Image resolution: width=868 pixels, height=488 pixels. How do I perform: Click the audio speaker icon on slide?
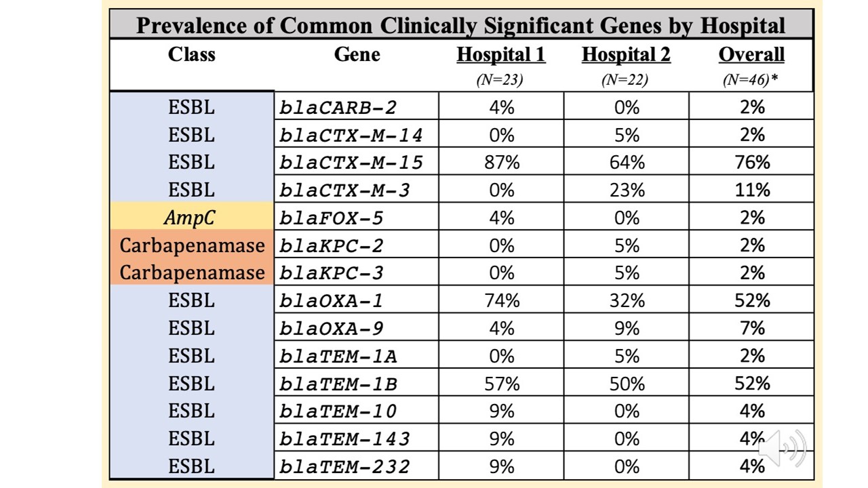(x=783, y=448)
